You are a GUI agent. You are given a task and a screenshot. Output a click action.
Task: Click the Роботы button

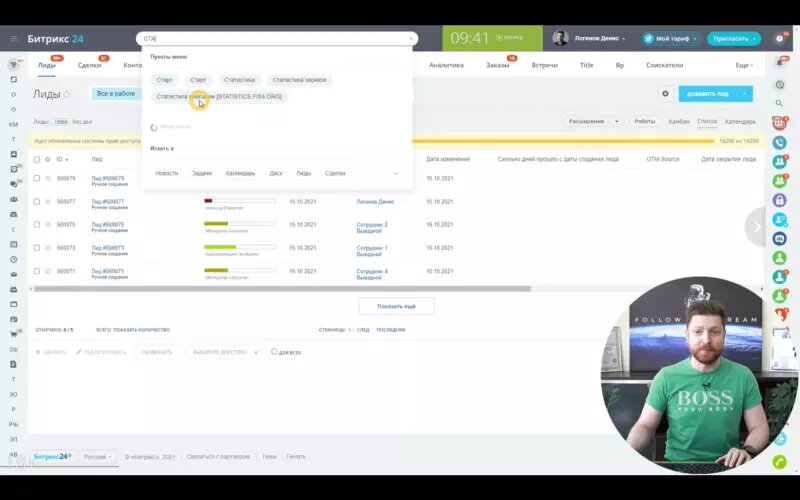(644, 121)
